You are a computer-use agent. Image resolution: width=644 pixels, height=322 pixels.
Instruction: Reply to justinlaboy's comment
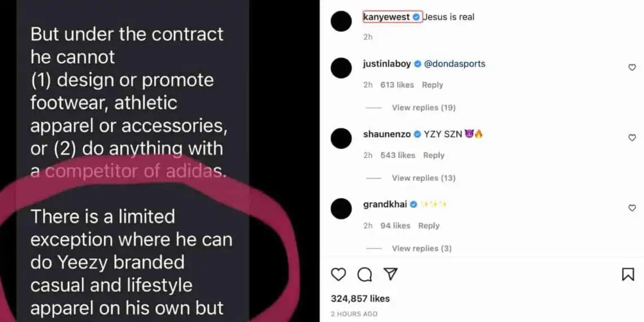coord(433,85)
